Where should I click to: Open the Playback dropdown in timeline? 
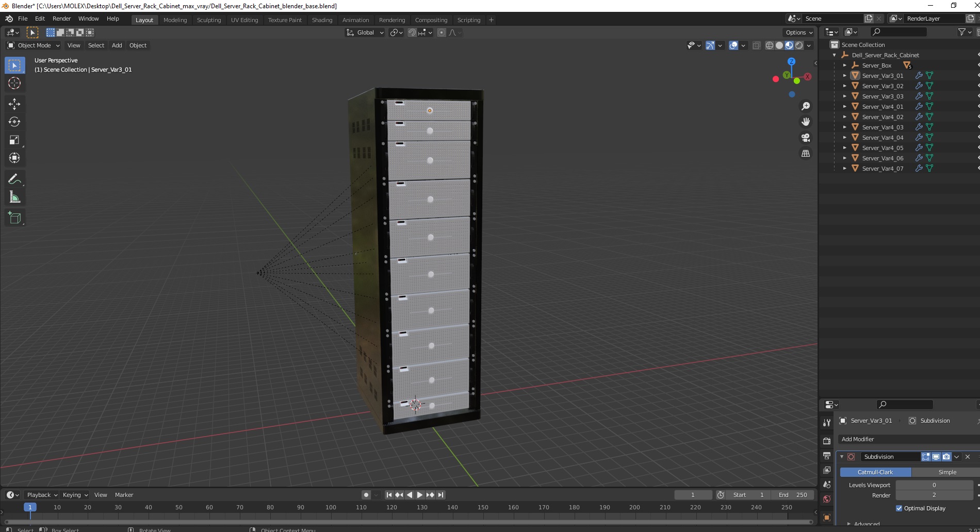[42, 495]
